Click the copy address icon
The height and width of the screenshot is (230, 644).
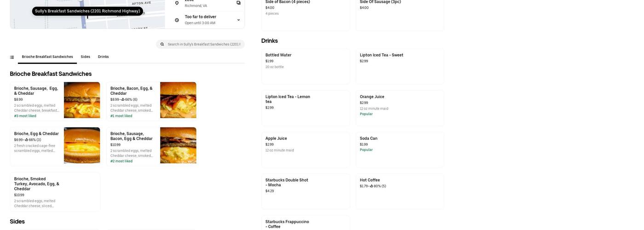tap(238, 3)
